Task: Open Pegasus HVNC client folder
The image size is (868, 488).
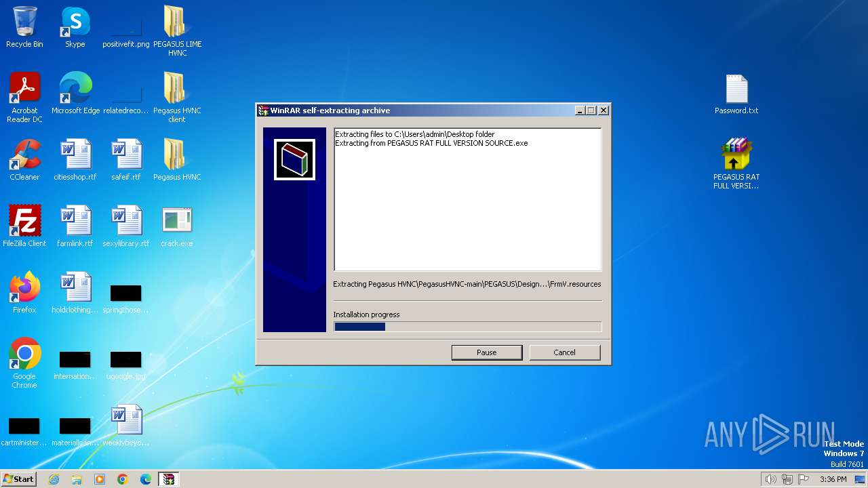Action: click(x=177, y=97)
